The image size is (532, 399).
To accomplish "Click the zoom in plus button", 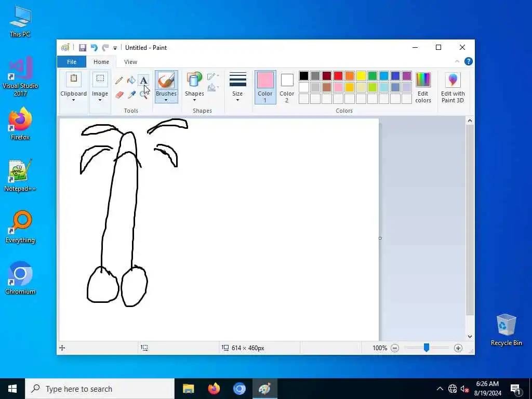I will (458, 348).
